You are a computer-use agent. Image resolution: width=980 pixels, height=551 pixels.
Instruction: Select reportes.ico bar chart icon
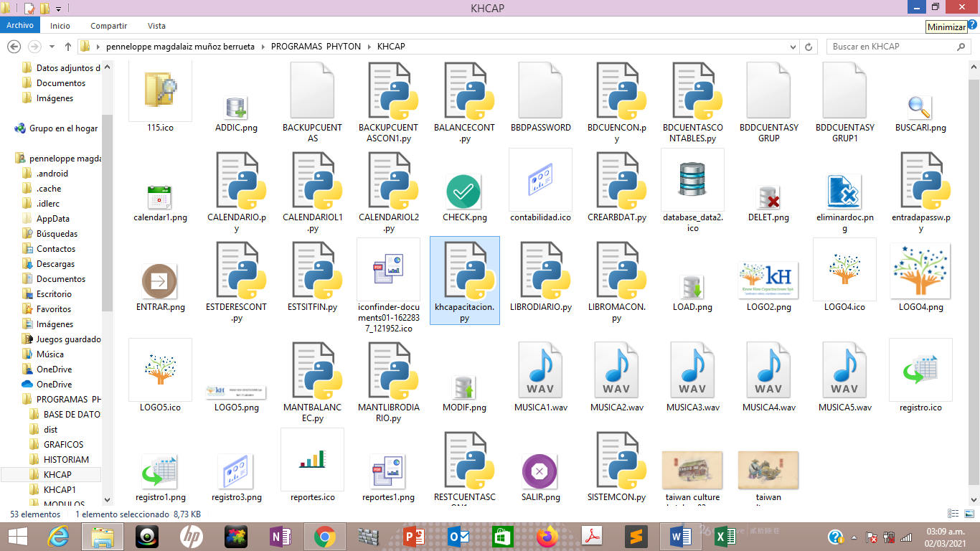click(x=312, y=460)
